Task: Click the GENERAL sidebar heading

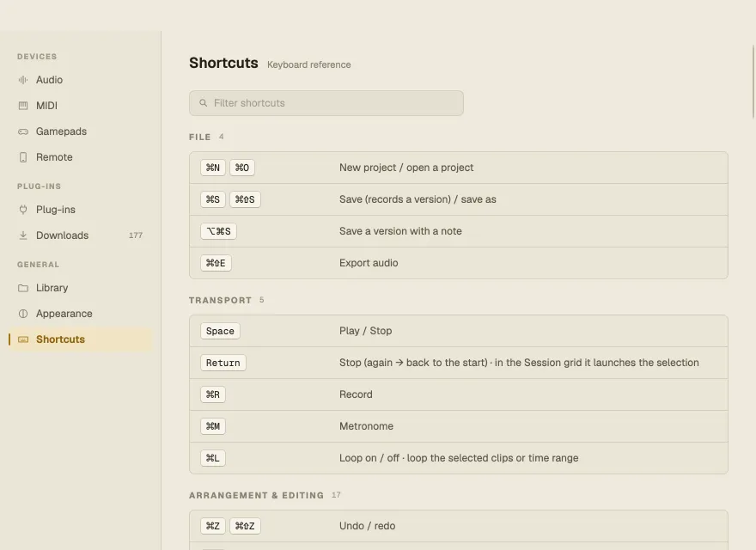Action: (38, 265)
